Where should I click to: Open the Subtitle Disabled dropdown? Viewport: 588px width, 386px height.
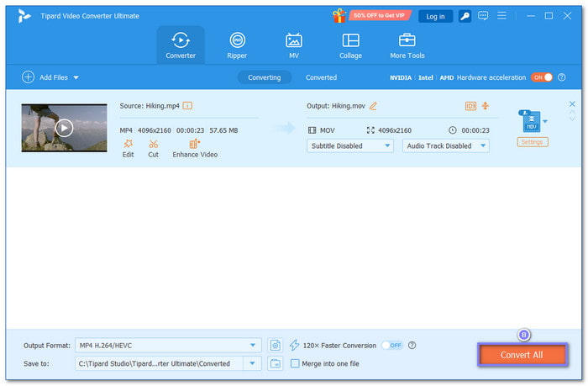pyautogui.click(x=350, y=145)
